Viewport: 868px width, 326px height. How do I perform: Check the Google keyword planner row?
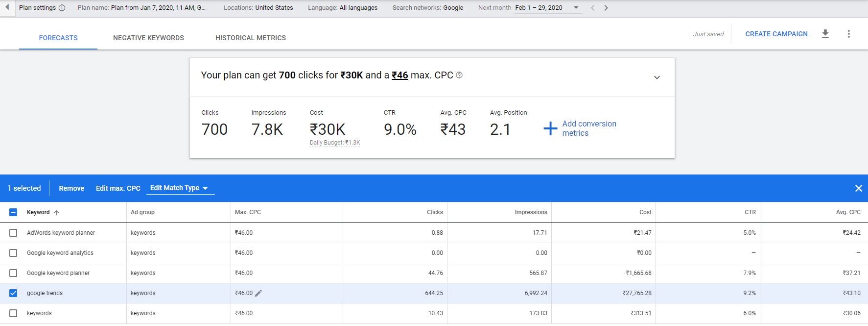pyautogui.click(x=13, y=273)
